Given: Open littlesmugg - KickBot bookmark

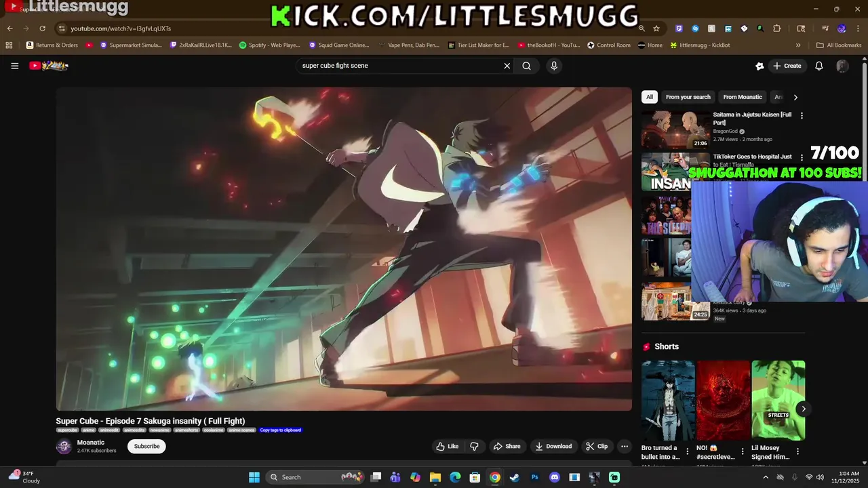Looking at the screenshot, I should click(x=700, y=45).
